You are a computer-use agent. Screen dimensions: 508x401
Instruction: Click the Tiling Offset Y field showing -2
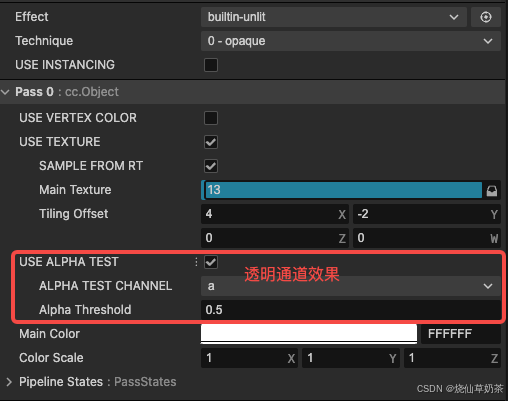click(x=427, y=214)
